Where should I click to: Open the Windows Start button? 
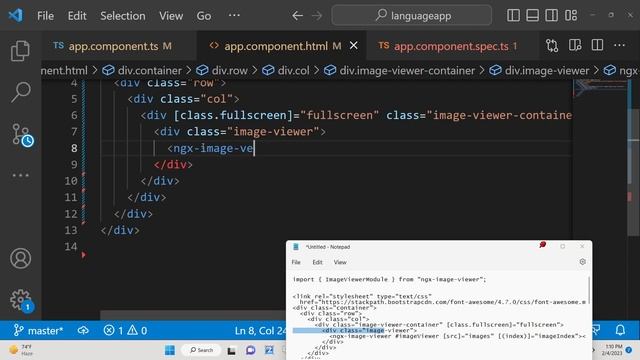tap(170, 350)
